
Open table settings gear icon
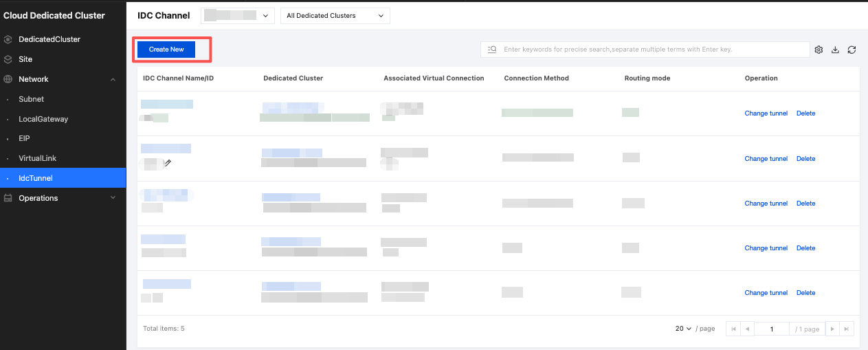(x=819, y=50)
